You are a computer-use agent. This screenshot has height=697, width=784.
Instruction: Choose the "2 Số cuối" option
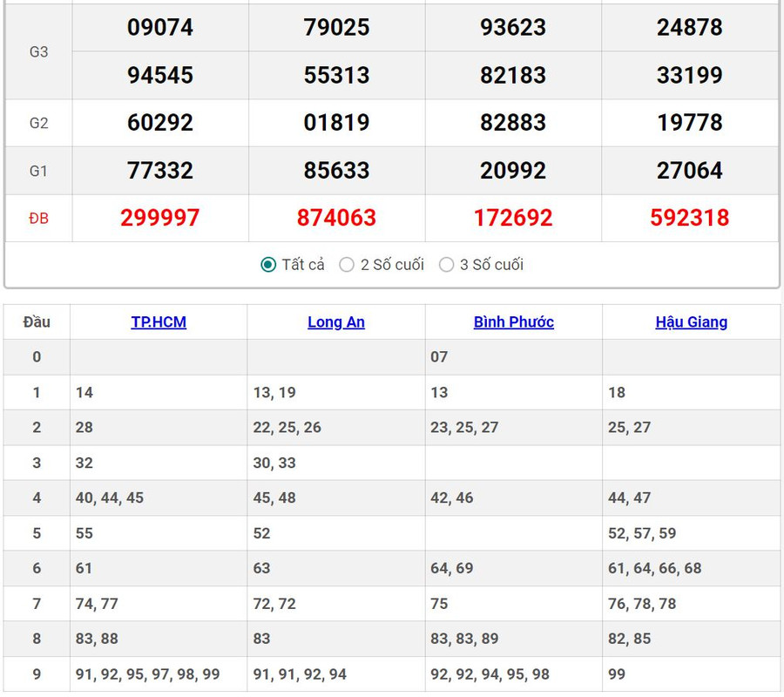click(x=347, y=265)
